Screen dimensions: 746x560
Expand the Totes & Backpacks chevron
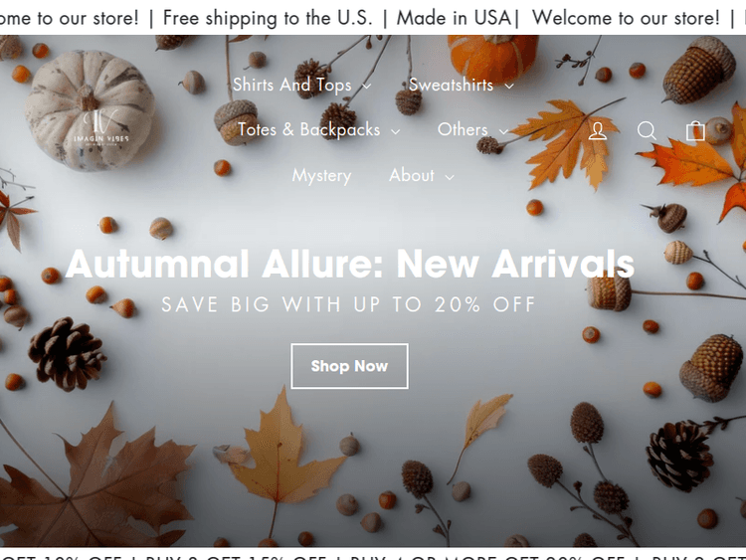pos(395,131)
